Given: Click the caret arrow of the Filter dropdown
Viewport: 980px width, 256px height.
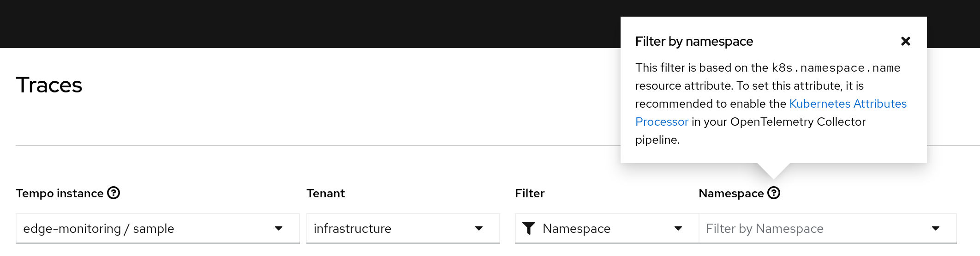Looking at the screenshot, I should 678,228.
